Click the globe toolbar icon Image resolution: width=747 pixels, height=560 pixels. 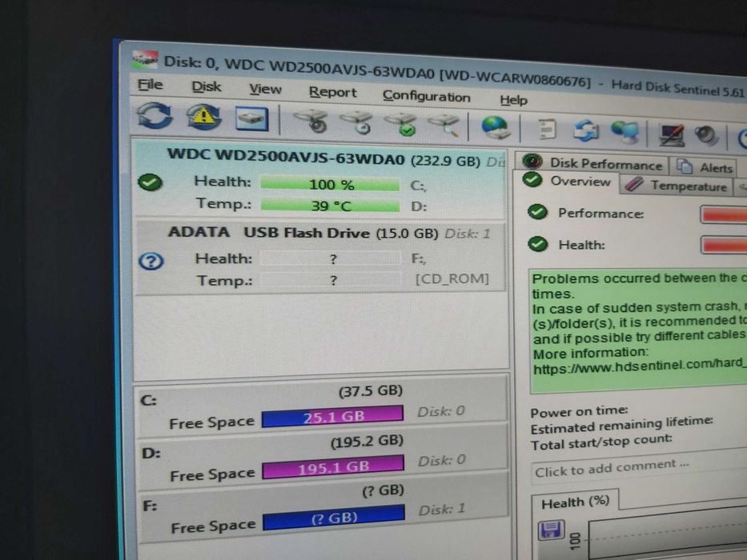496,128
